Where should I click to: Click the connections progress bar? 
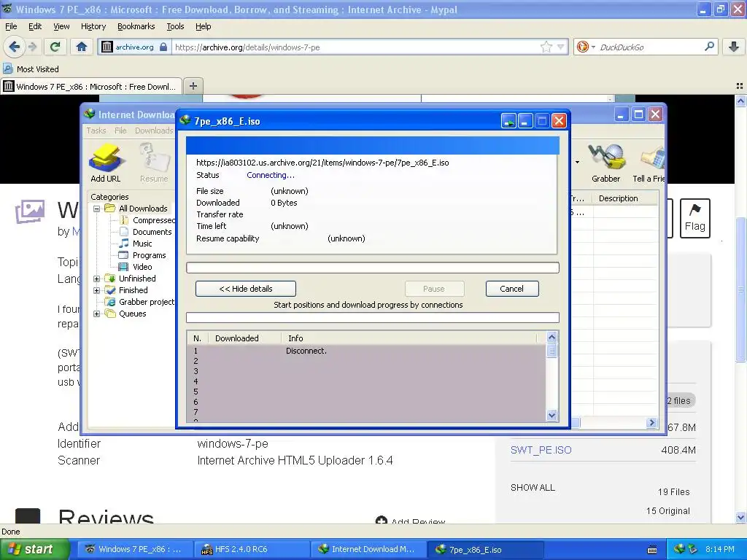point(373,318)
